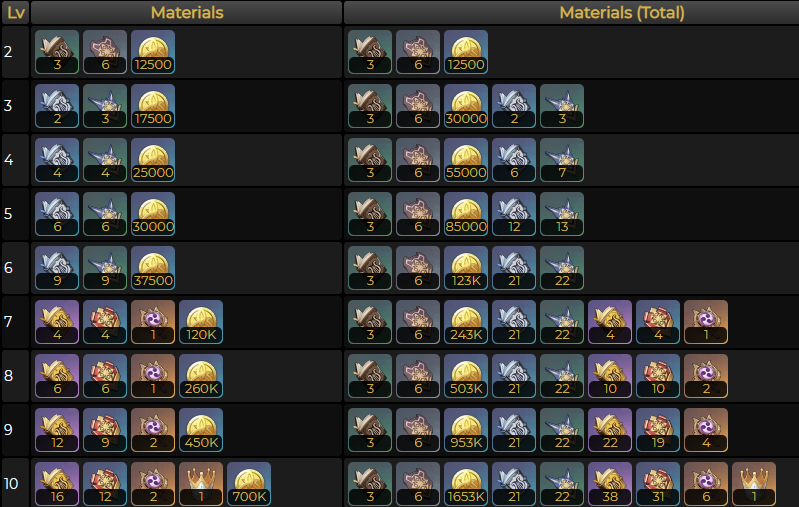This screenshot has width=799, height=507.
Task: Click the Materials column header
Action: [x=187, y=12]
